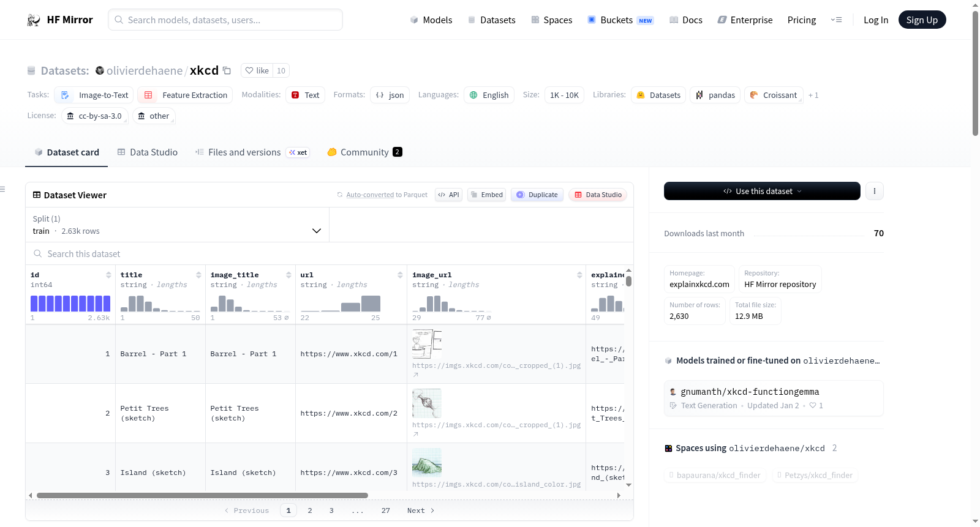Image resolution: width=980 pixels, height=527 pixels.
Task: Open the explainxkcd.com homepage link
Action: [x=699, y=284]
